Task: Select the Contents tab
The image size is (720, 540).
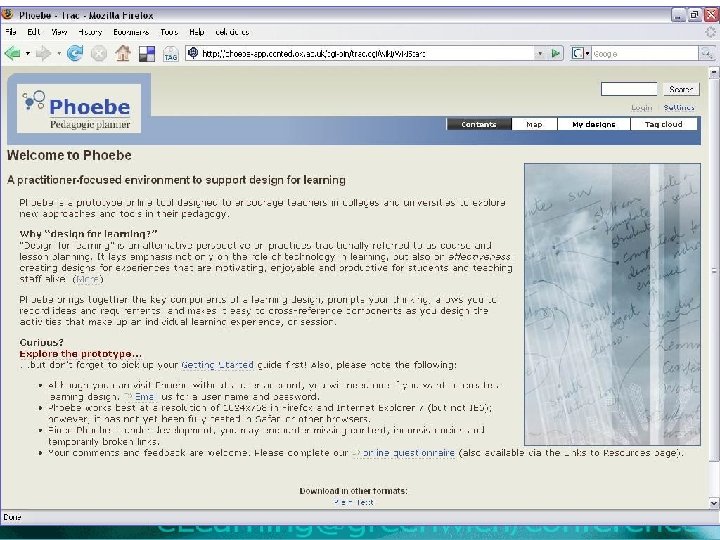Action: tap(479, 124)
